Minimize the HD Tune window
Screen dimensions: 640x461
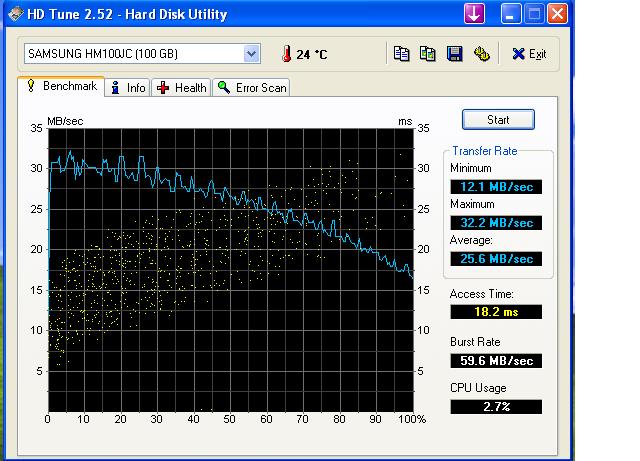click(511, 14)
